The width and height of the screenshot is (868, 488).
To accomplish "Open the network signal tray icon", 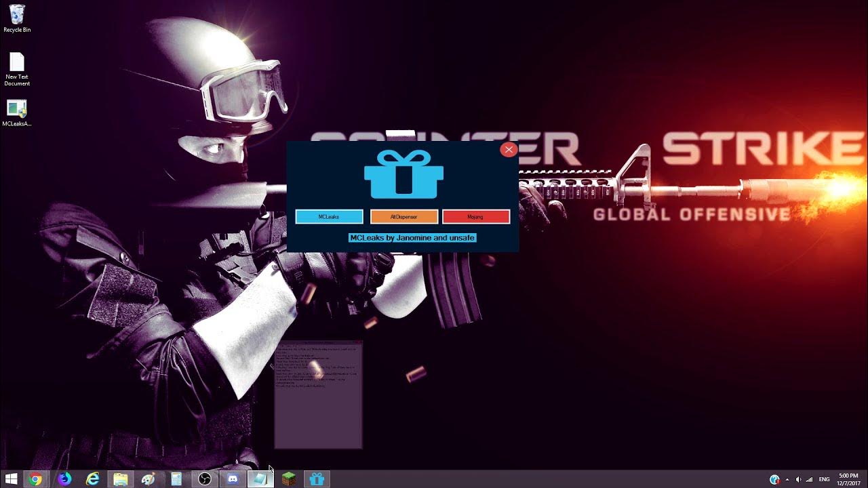I will (809, 479).
